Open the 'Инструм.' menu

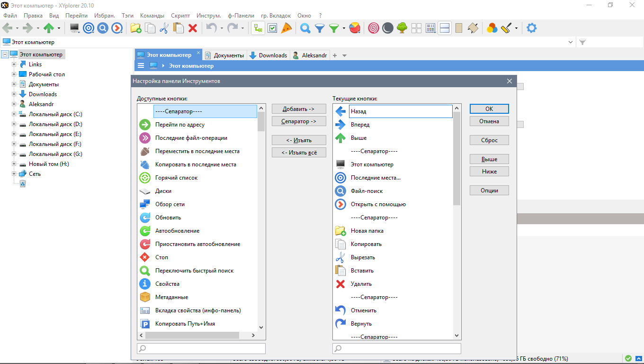[x=208, y=16]
